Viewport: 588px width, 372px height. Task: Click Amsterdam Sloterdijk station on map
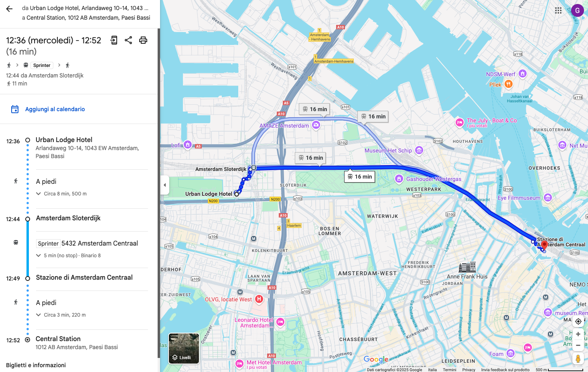click(x=253, y=168)
